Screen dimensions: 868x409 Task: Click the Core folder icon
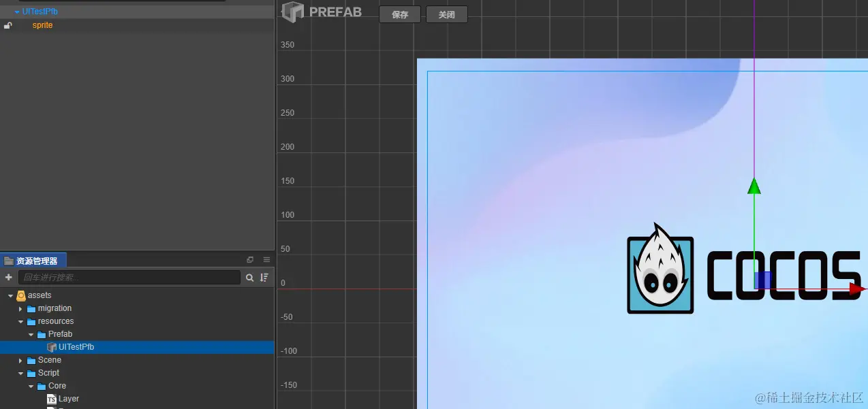[42, 386]
